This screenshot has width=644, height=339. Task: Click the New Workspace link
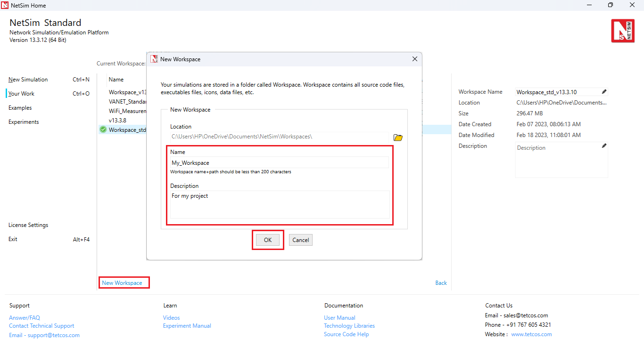coord(122,283)
